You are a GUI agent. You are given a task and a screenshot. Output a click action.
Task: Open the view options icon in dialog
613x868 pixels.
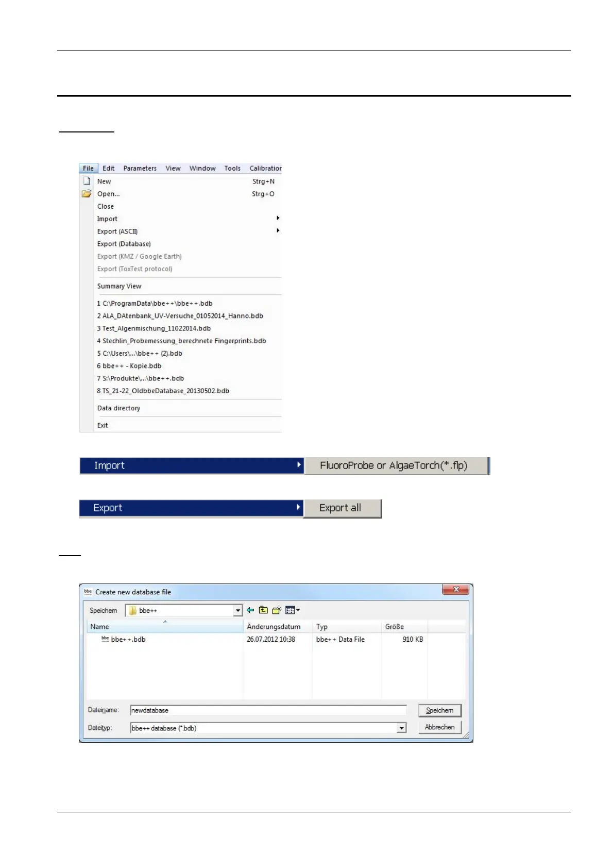click(x=292, y=610)
